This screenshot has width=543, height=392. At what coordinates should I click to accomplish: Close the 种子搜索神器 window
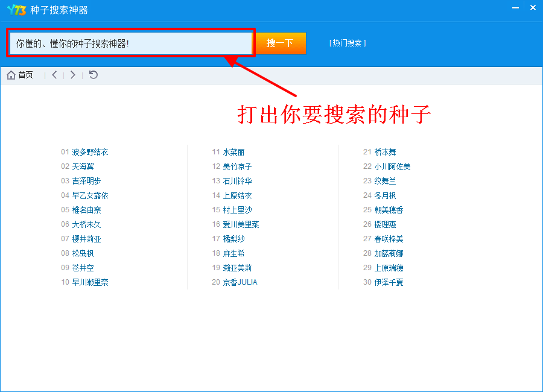(533, 8)
